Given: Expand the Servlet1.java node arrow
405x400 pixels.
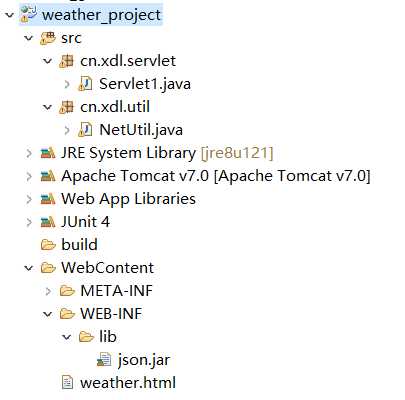Looking at the screenshot, I should tap(67, 84).
